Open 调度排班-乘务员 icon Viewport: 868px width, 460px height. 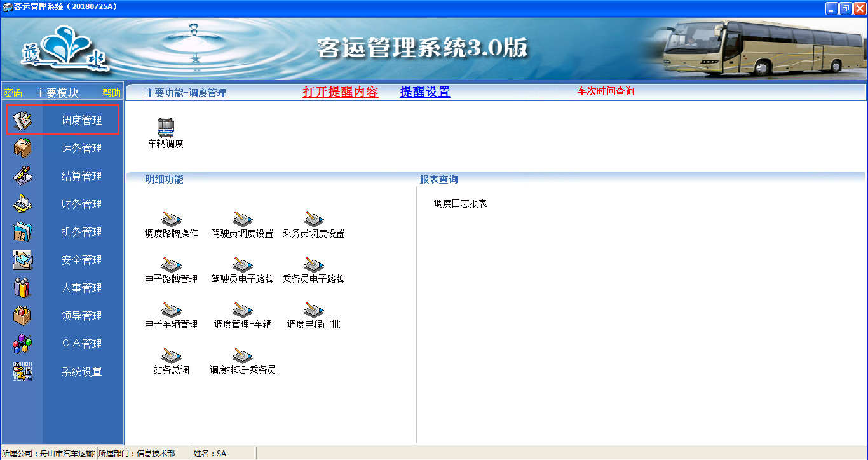pyautogui.click(x=243, y=356)
